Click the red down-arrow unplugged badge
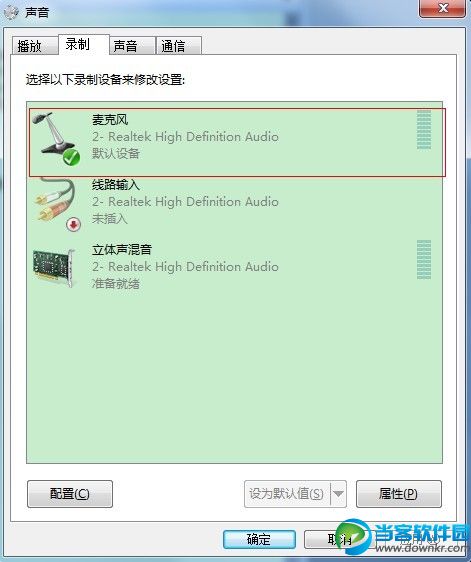The height and width of the screenshot is (562, 471). [73, 225]
